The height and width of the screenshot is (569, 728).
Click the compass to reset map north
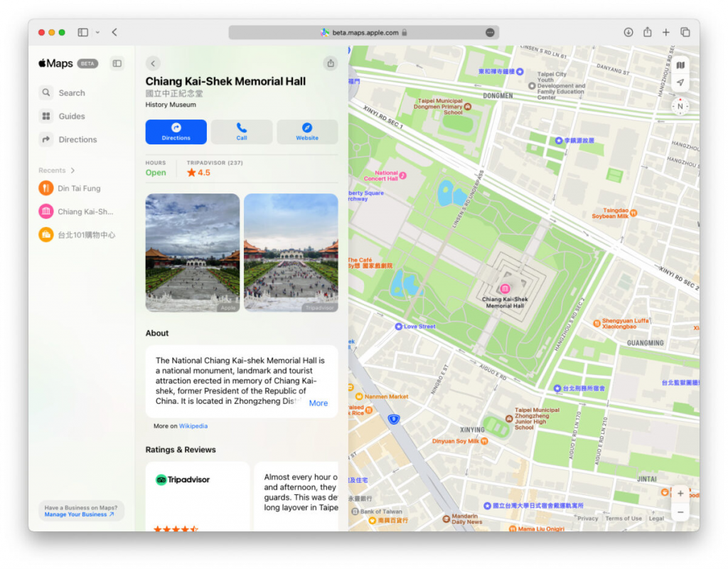click(680, 107)
